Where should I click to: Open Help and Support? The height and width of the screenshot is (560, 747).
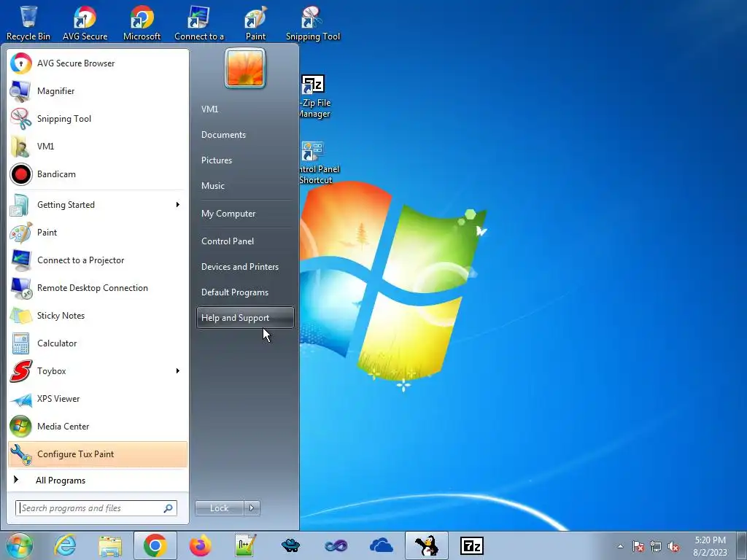click(x=245, y=318)
